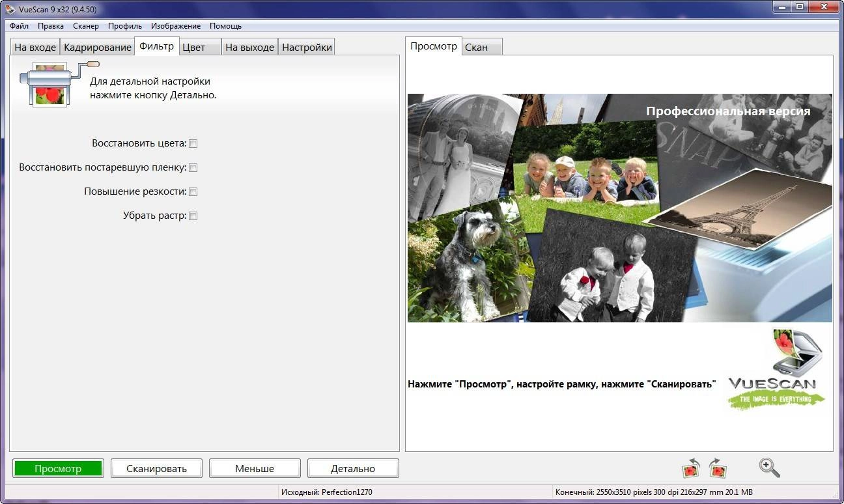This screenshot has height=504, width=844.
Task: Check the Убрать растр checkbox
Action: pos(193,216)
